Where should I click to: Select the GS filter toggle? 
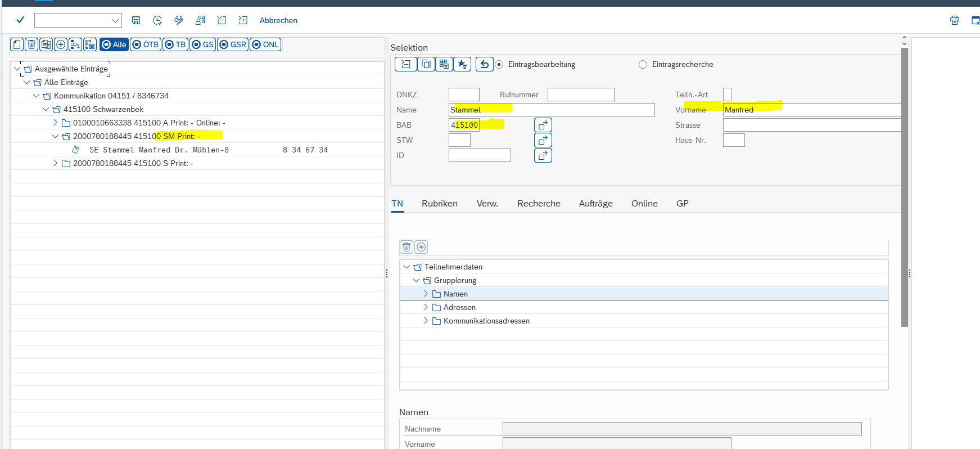pos(202,44)
